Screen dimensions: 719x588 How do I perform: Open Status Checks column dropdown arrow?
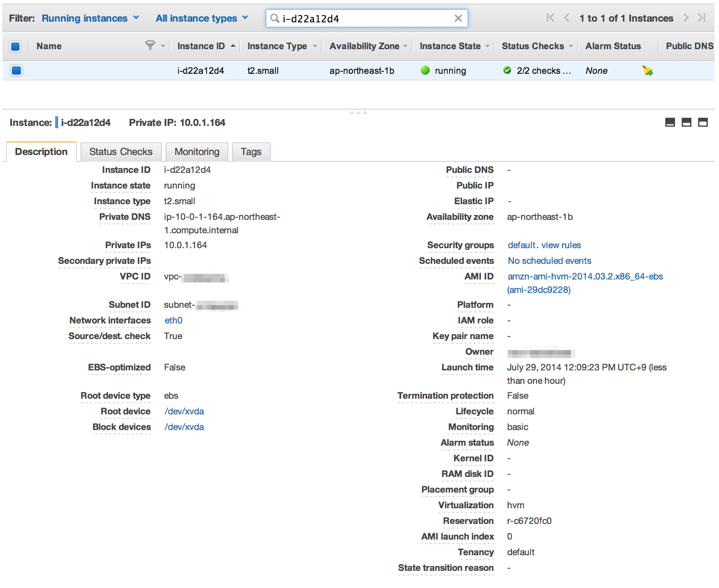point(571,46)
